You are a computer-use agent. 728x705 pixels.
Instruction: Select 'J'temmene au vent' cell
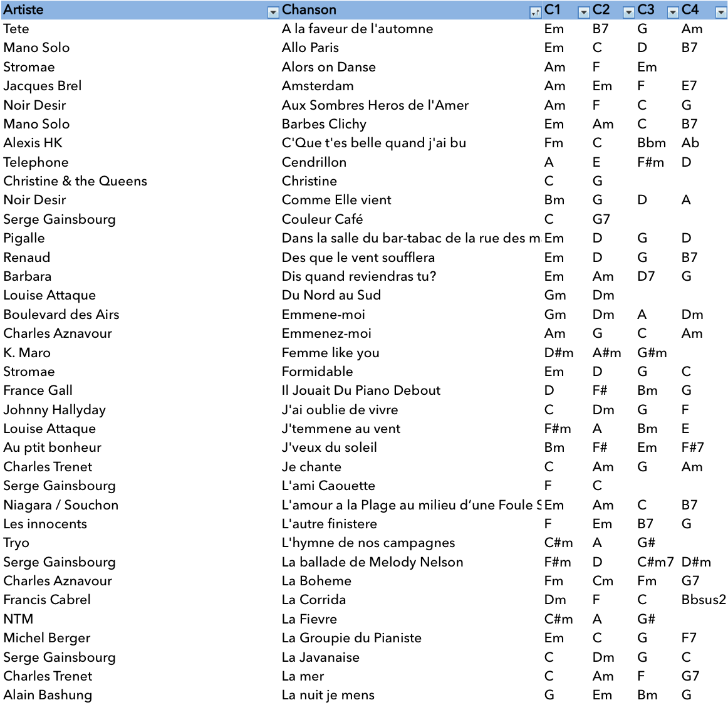pos(341,429)
